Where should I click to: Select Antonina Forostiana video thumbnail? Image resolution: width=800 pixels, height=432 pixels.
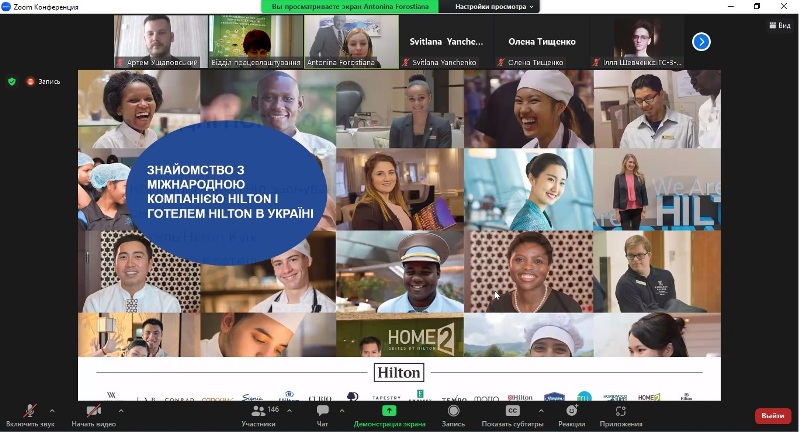(352, 41)
